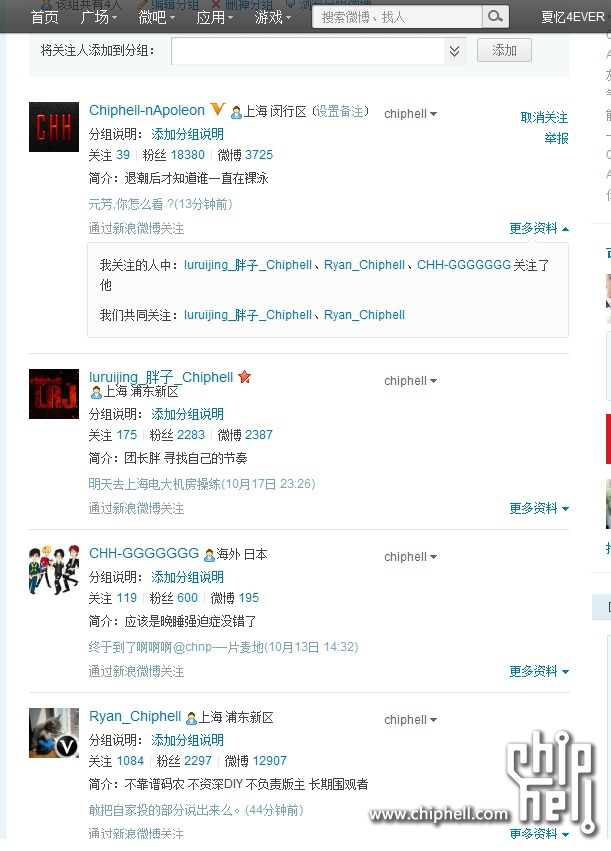Image resolution: width=611 pixels, height=851 pixels.
Task: Open chiphell group dropdown for Chiphell-nApoleon
Action: pos(410,114)
